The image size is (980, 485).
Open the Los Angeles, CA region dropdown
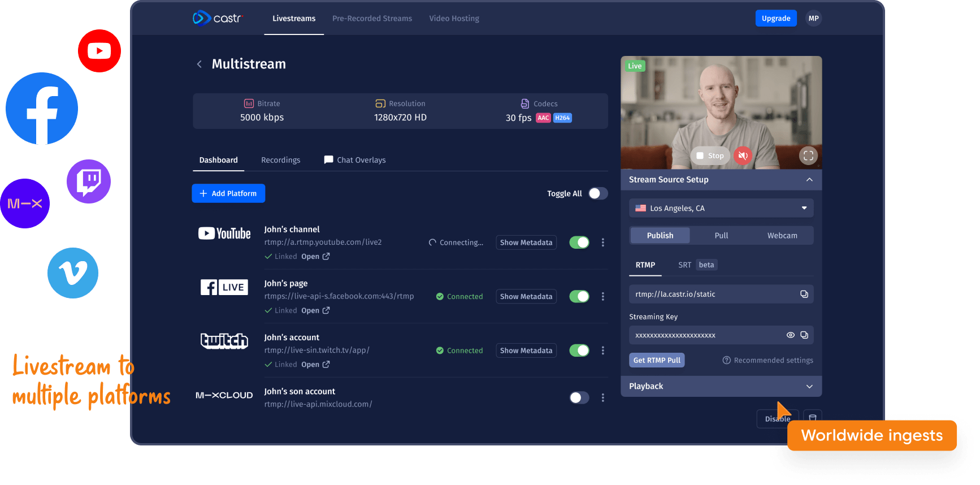click(x=721, y=208)
